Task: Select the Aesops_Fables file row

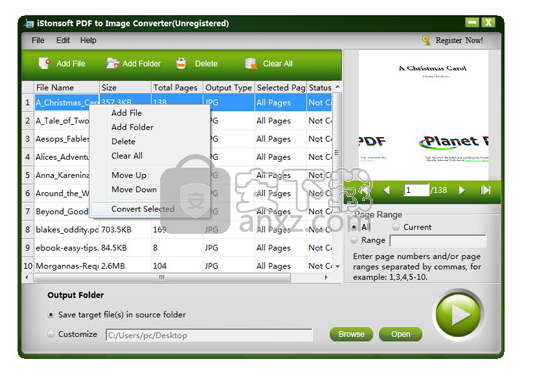Action: tap(178, 138)
